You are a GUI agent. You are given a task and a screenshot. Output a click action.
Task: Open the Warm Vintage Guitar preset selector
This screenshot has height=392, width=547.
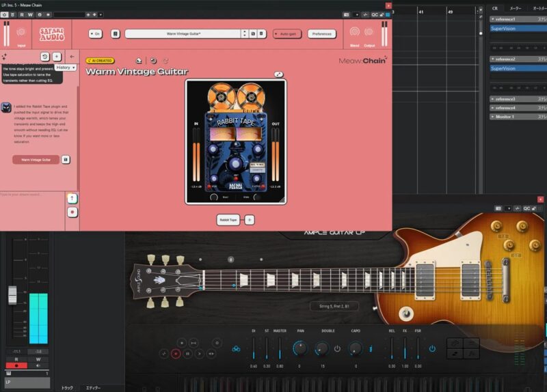(x=183, y=33)
